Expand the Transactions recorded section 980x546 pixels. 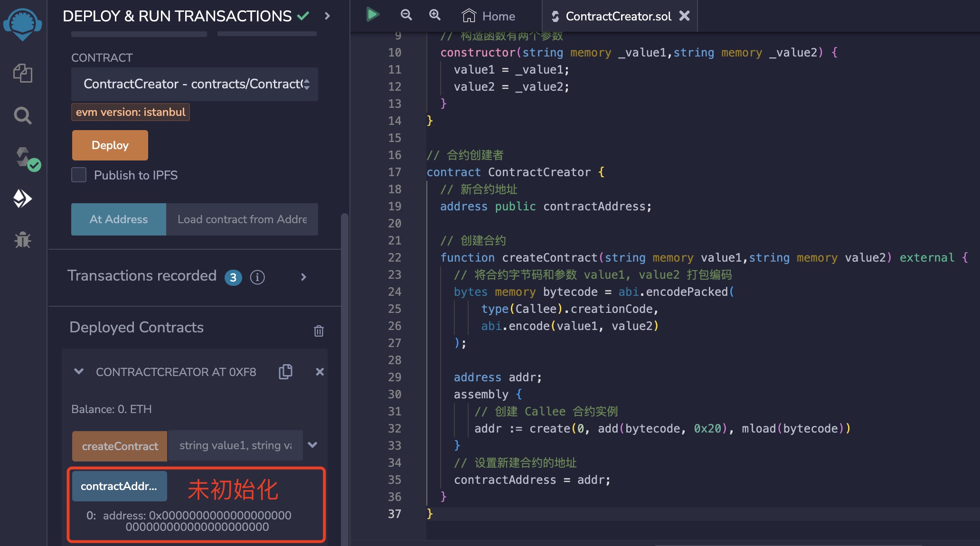coord(303,277)
